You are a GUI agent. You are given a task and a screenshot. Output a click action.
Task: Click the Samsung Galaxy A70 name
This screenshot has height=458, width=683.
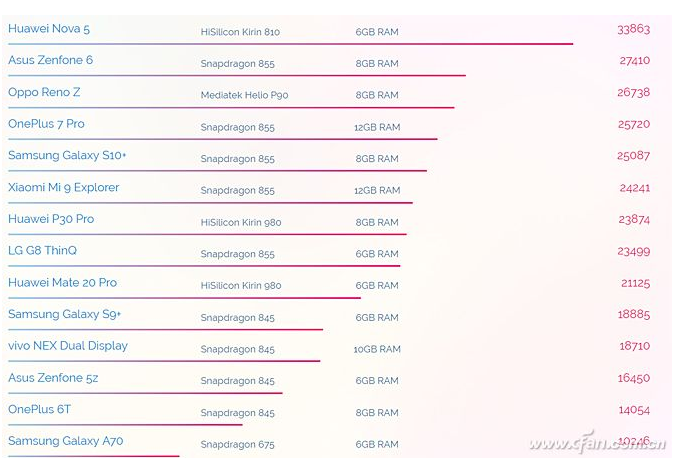(66, 441)
